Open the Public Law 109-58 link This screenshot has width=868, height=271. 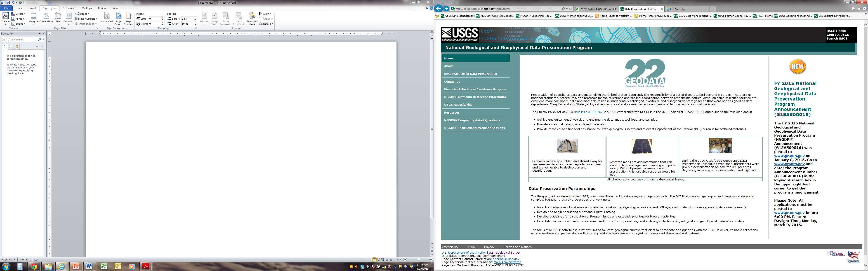pyautogui.click(x=588, y=112)
